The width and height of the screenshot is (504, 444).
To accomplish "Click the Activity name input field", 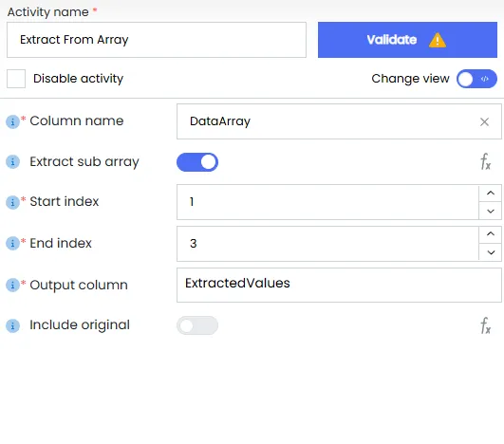I will point(157,40).
